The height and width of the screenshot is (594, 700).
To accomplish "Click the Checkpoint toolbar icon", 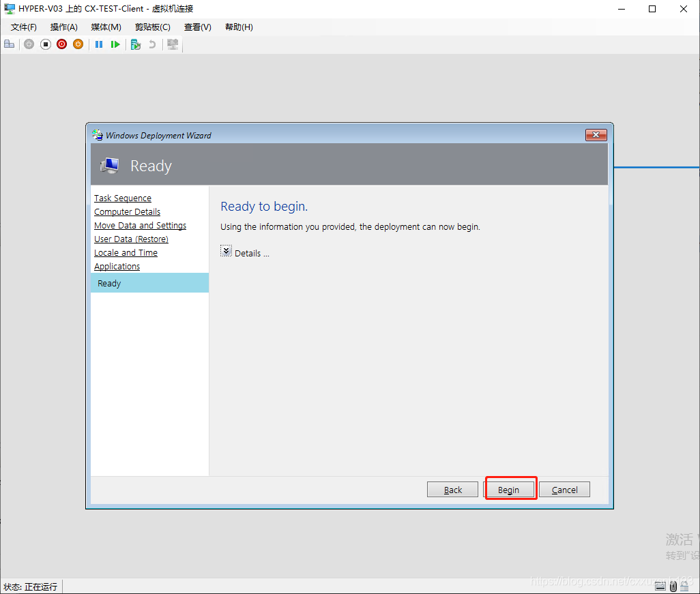I will [x=136, y=44].
